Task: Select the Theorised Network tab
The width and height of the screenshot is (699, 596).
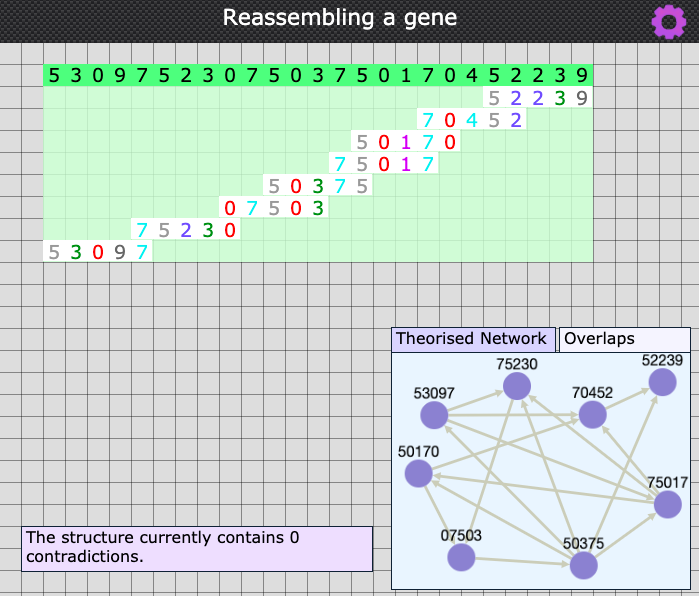Action: click(473, 339)
